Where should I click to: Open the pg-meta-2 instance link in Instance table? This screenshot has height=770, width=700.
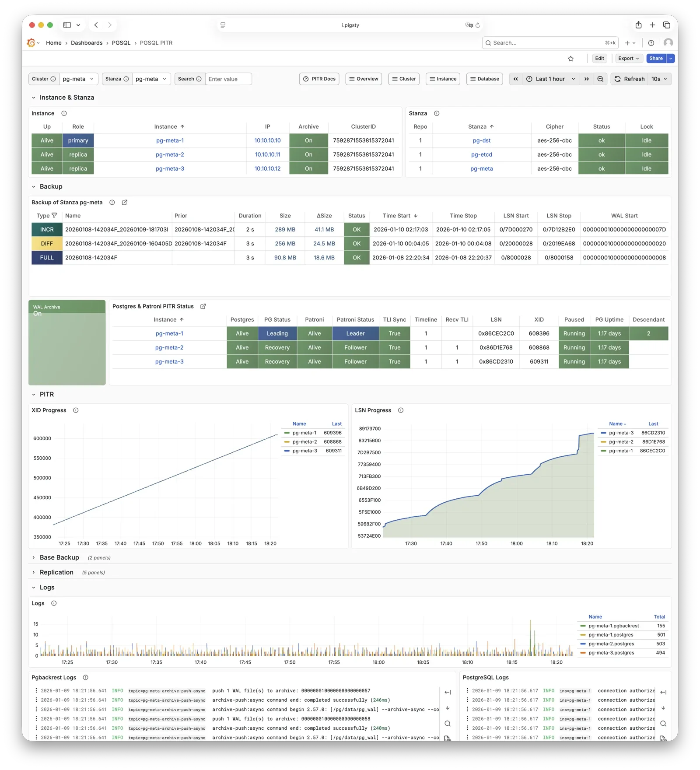click(x=170, y=155)
